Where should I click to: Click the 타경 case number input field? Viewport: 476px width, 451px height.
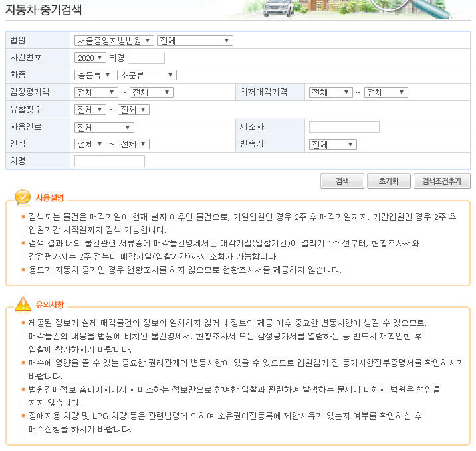[x=146, y=58]
